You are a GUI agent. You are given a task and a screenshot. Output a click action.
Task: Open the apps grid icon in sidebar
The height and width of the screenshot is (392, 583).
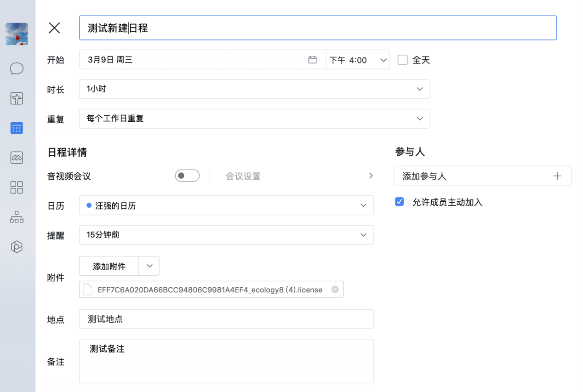[x=17, y=187]
